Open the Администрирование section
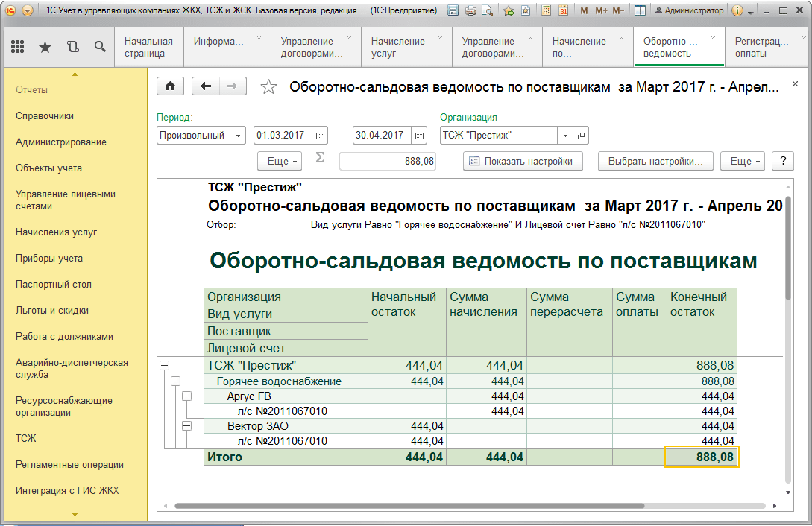 tap(61, 142)
